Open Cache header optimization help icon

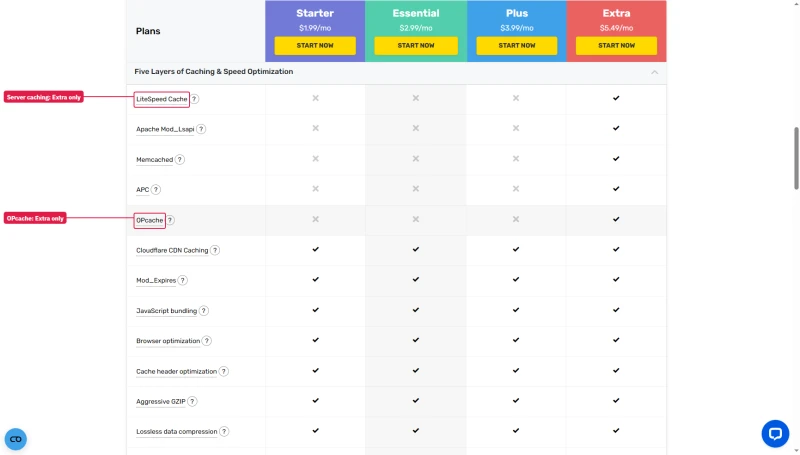click(223, 371)
